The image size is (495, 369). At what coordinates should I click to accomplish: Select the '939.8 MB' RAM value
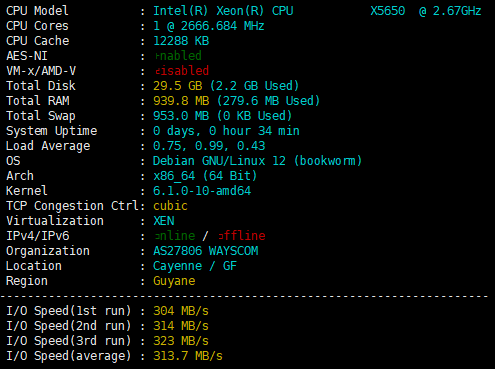pos(181,101)
